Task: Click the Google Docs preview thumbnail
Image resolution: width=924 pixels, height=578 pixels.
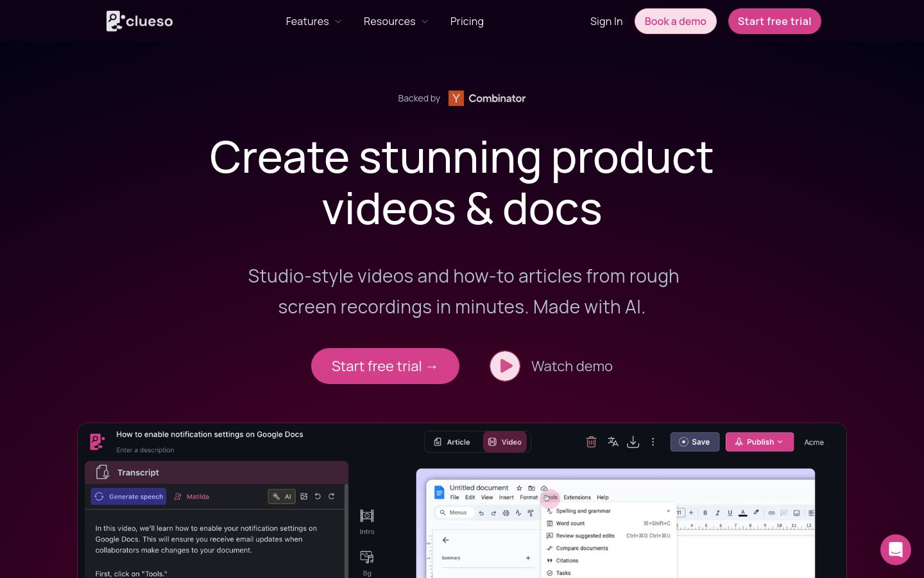Action: 615,523
